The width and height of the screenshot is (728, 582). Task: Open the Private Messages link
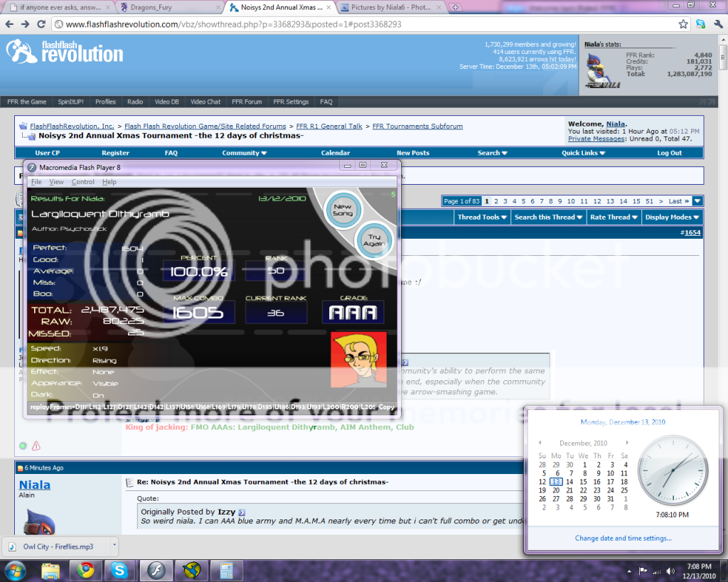(x=596, y=139)
